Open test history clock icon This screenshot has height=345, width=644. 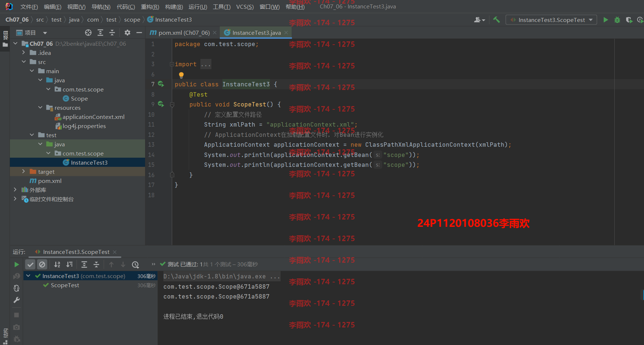point(135,264)
